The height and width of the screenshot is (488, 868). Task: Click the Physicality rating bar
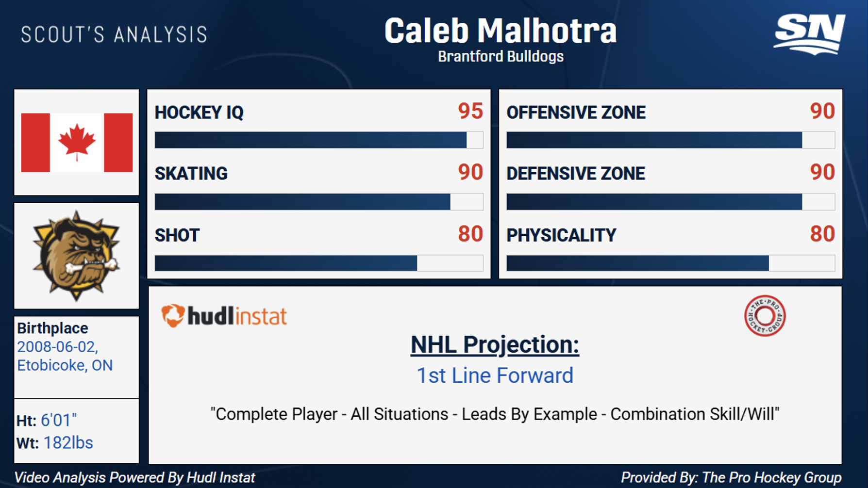670,263
